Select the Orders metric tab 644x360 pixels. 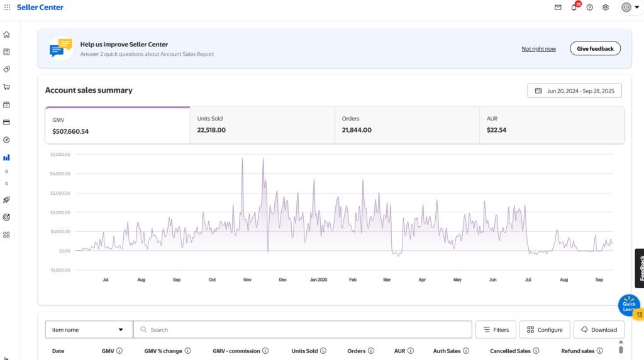point(406,124)
